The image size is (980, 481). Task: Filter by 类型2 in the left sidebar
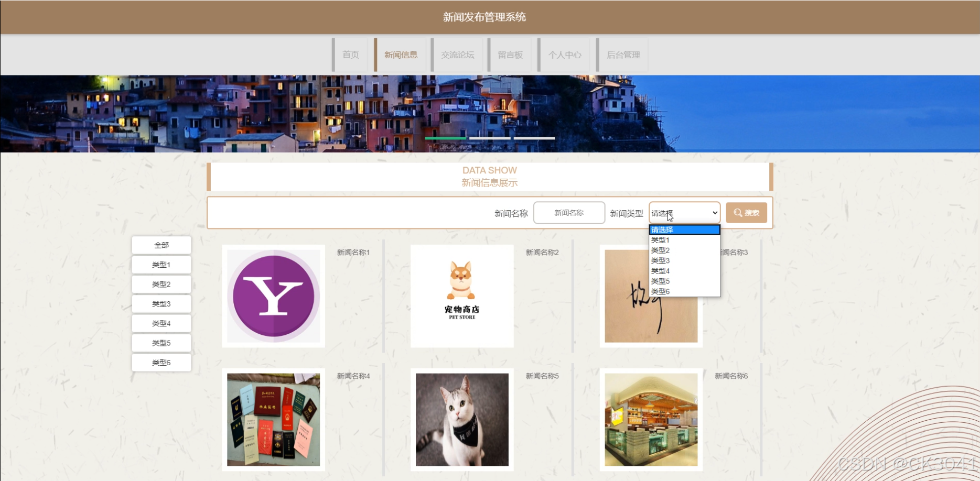(161, 284)
